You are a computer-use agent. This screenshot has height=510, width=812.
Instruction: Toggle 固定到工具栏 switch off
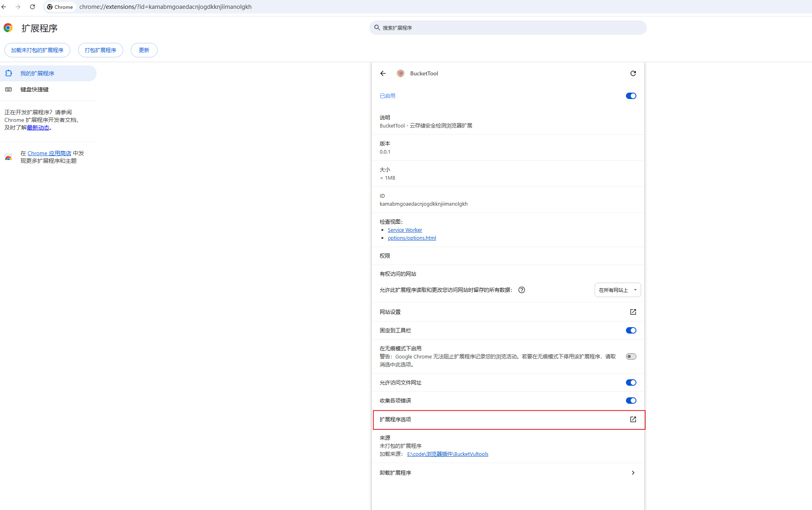click(x=631, y=330)
